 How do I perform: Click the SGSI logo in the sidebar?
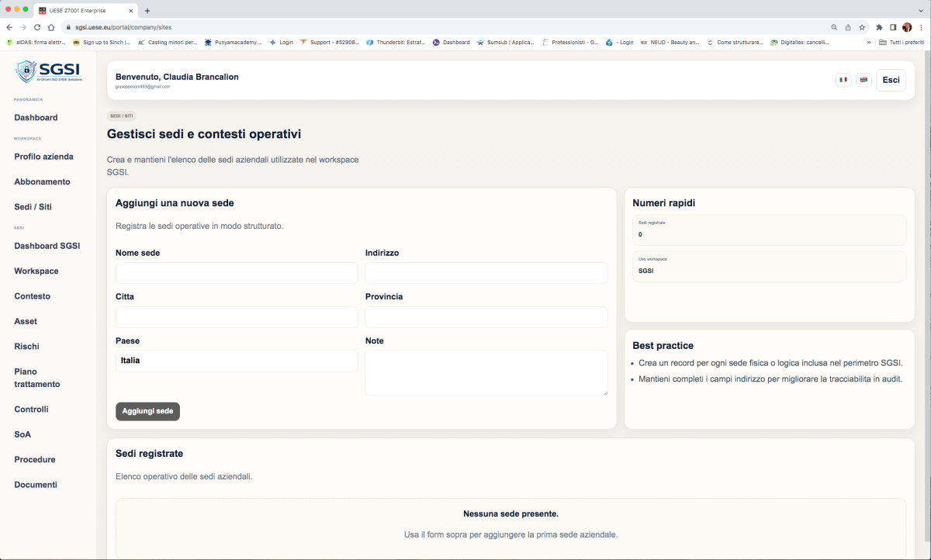click(x=49, y=71)
